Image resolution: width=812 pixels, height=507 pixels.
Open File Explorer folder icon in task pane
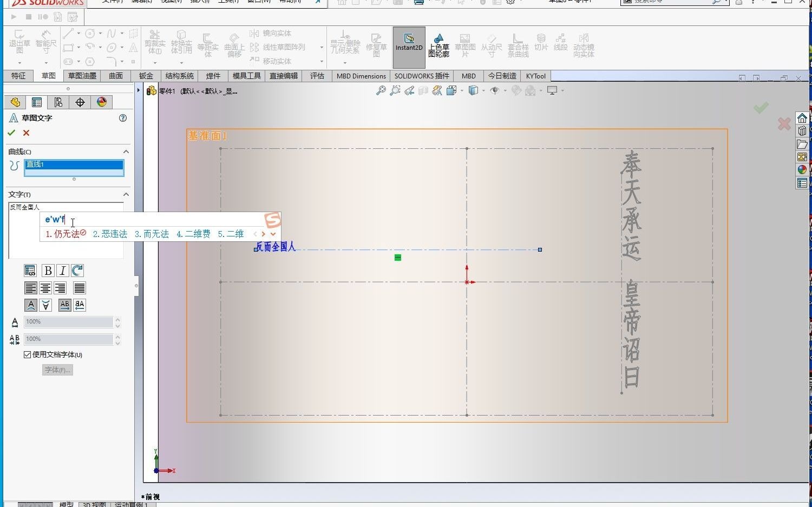802,144
